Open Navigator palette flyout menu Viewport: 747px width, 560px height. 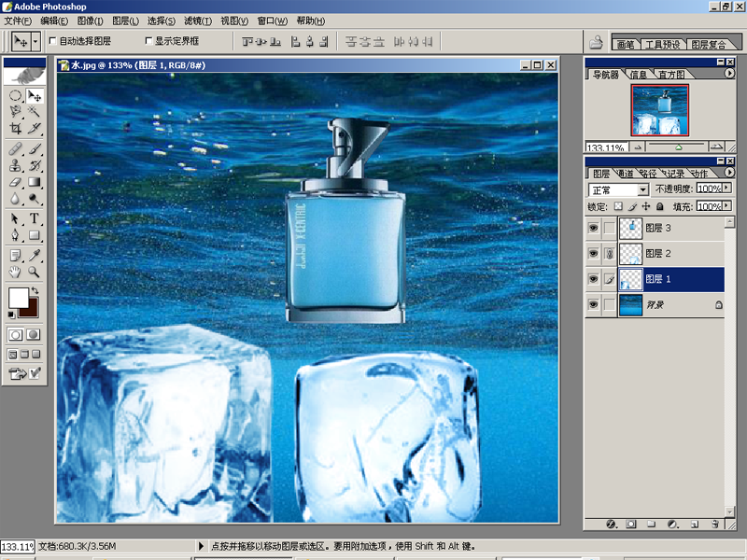(x=729, y=74)
